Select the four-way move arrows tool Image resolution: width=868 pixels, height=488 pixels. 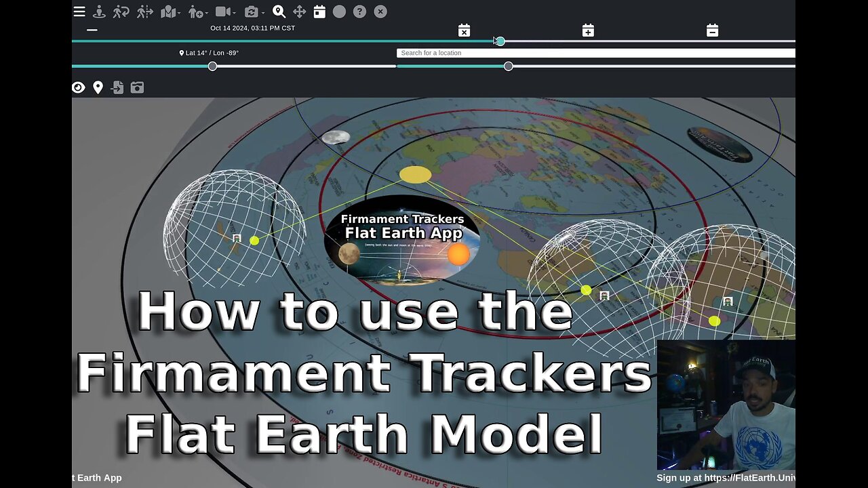pyautogui.click(x=299, y=12)
